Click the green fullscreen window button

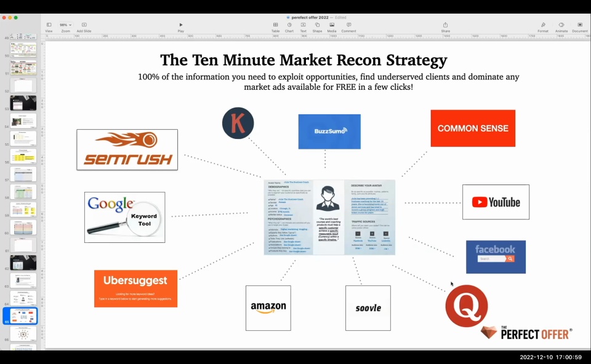click(x=16, y=17)
